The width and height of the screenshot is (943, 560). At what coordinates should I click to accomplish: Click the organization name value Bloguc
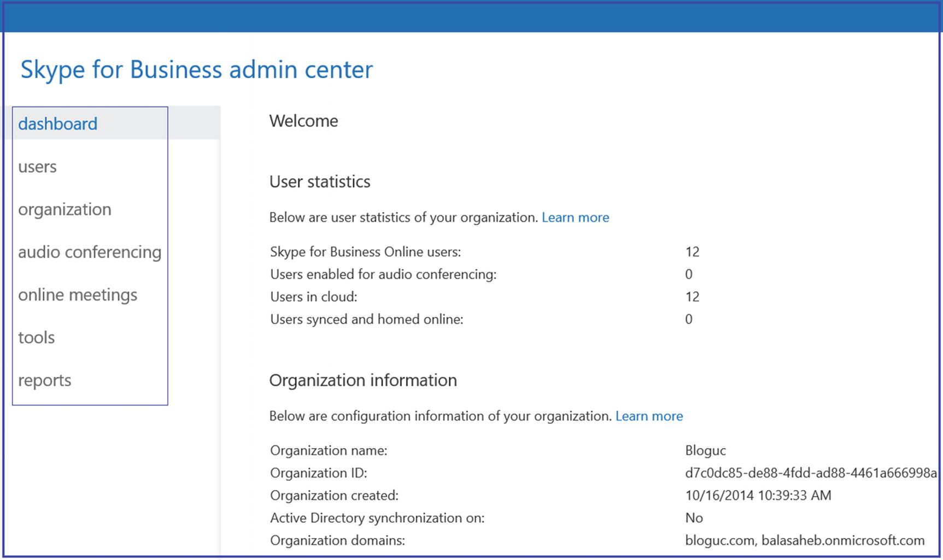click(x=705, y=451)
